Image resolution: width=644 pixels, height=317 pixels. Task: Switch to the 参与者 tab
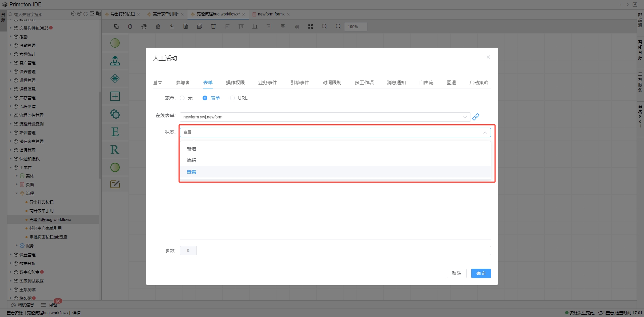pyautogui.click(x=182, y=83)
